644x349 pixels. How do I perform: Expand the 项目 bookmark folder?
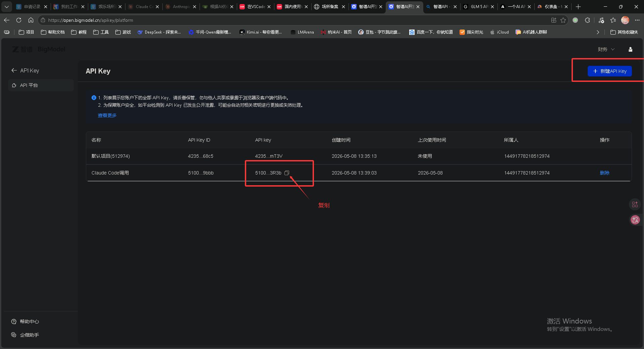(x=26, y=32)
